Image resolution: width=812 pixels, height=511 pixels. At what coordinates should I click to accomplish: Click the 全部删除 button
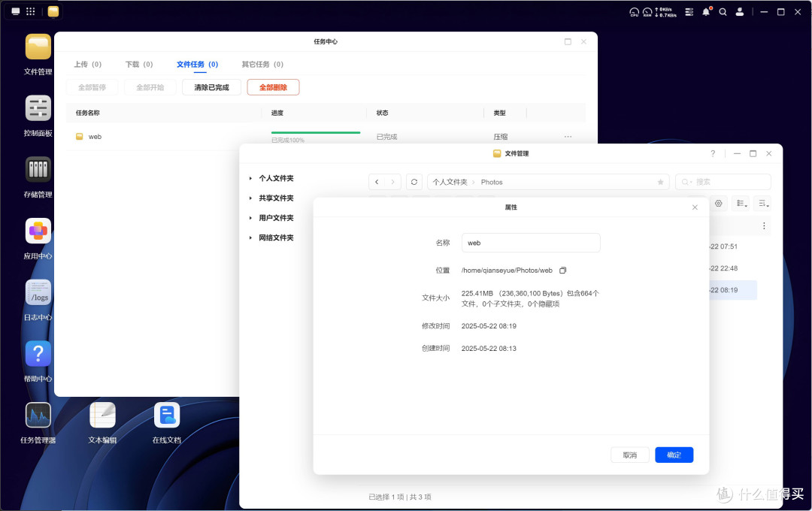[273, 87]
